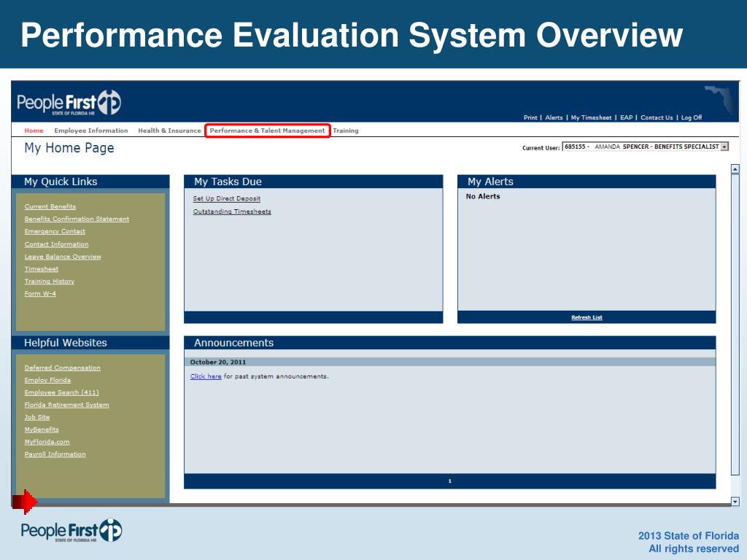This screenshot has width=747, height=560.
Task: Click the People First logo in header
Action: [69, 102]
